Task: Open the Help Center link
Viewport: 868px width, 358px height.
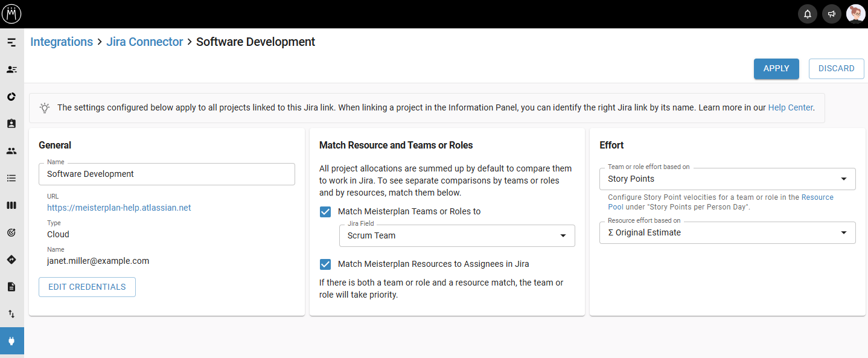Action: pos(791,107)
